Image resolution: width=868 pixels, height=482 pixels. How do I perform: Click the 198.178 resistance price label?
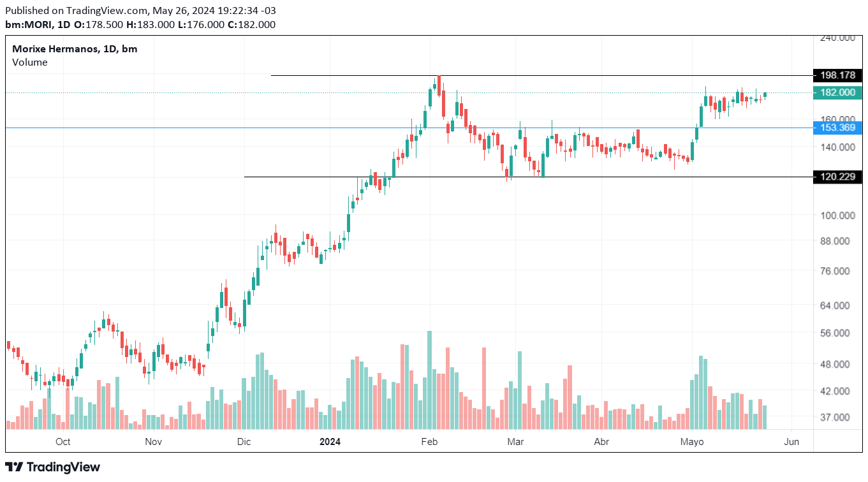(838, 75)
